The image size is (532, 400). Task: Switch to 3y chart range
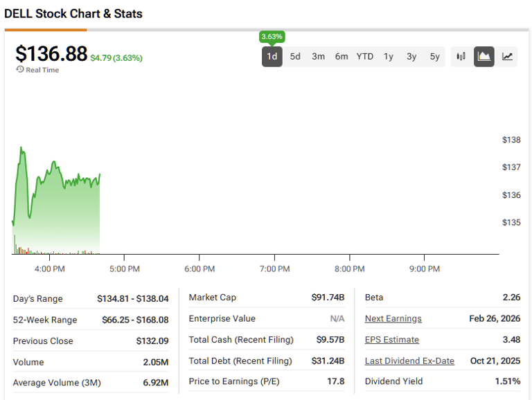tap(411, 57)
